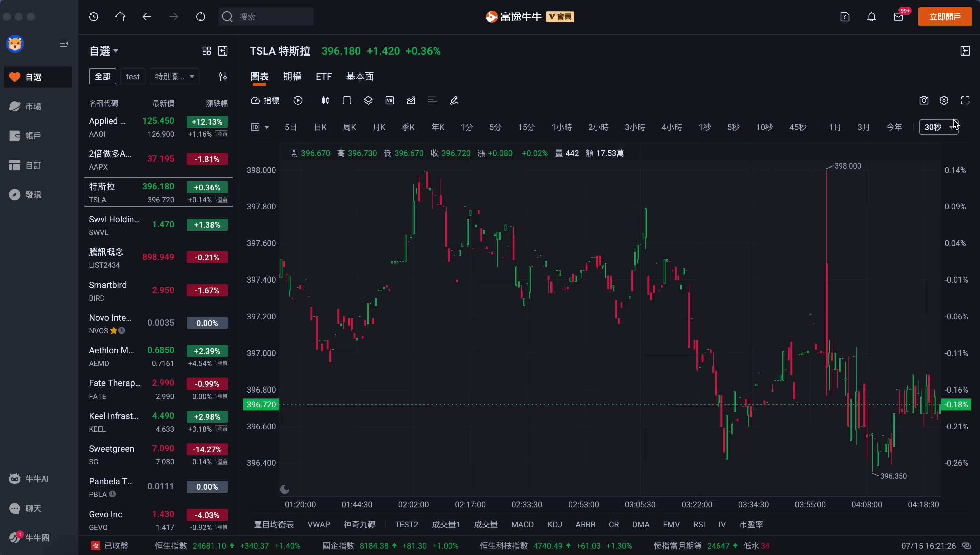Open the notifications bell
Viewport: 980px width, 555px height.
[x=871, y=17]
